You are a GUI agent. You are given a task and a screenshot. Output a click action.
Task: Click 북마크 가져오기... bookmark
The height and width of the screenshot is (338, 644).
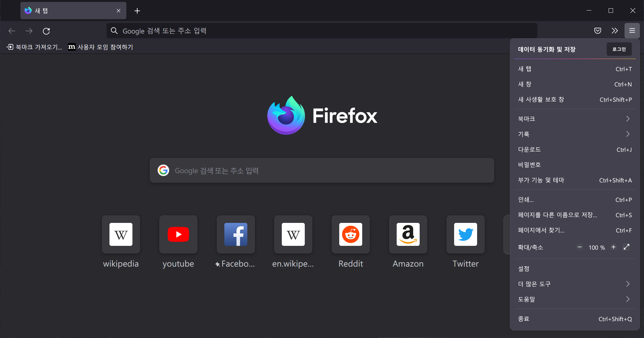coord(34,47)
